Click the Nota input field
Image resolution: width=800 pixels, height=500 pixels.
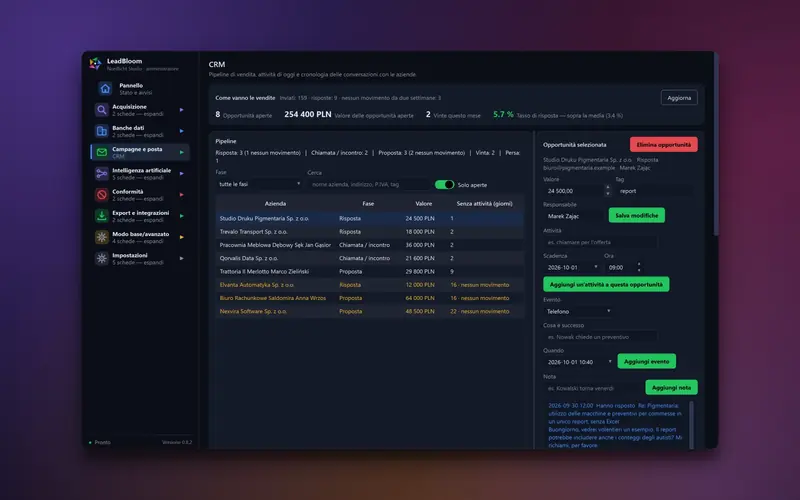592,388
